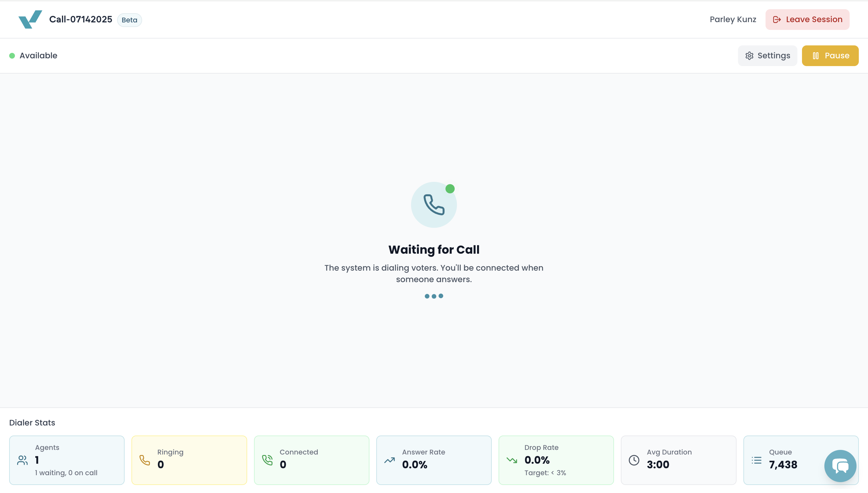
Task: Click the Ringing phone icon
Action: tap(145, 460)
